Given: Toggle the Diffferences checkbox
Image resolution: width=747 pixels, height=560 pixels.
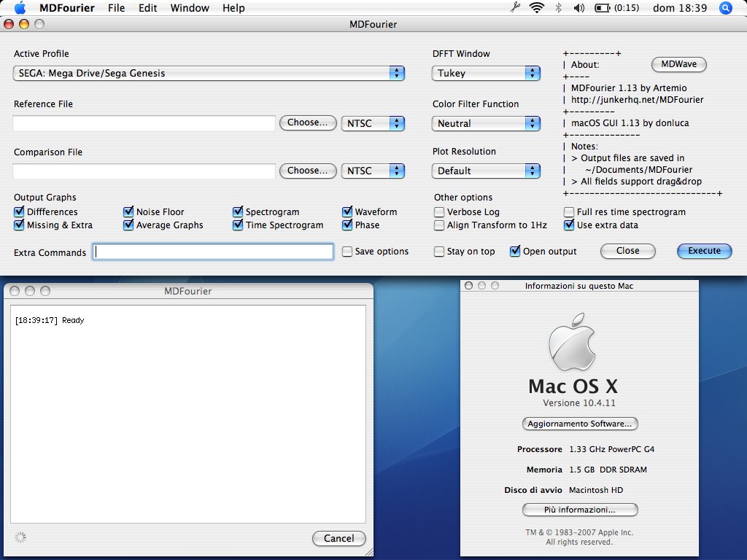Looking at the screenshot, I should 19,211.
